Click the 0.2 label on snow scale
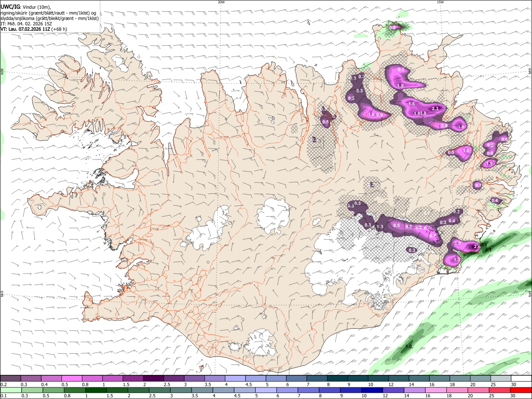Image resolution: width=532 pixels, height=399 pixels. pyautogui.click(x=3, y=384)
